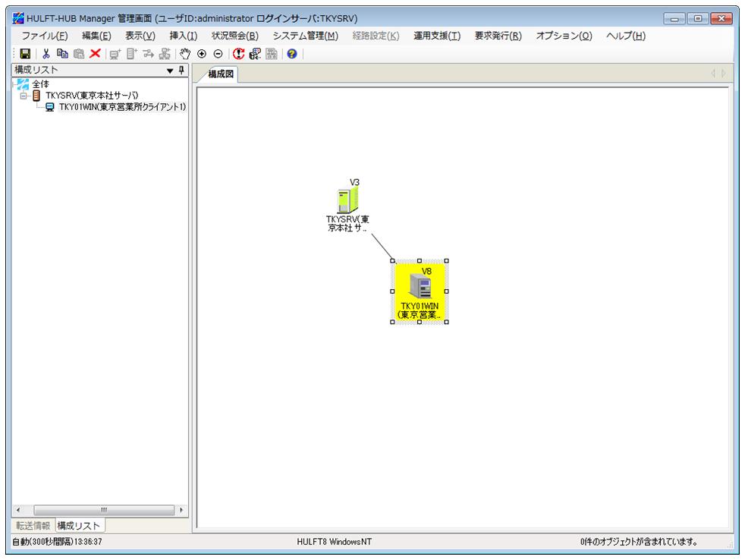This screenshot has width=745, height=560.
Task: Click the V3 label above TKYSRV node
Action: click(x=354, y=183)
